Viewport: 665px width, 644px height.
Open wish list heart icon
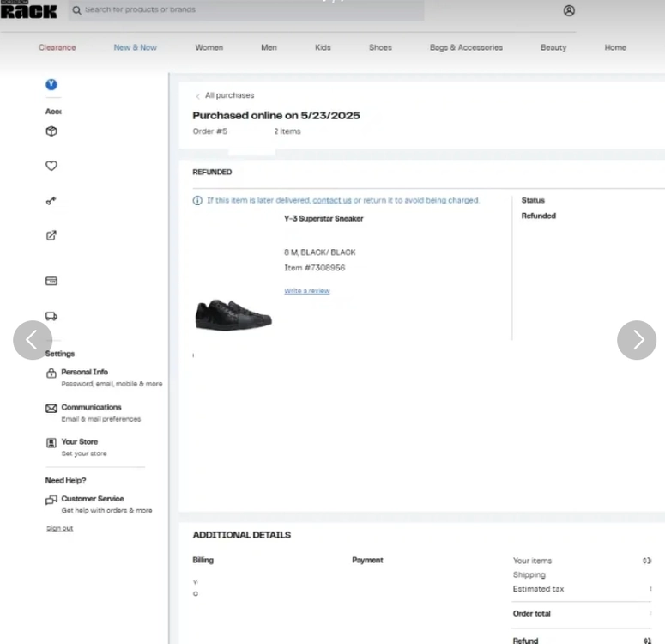[51, 166]
